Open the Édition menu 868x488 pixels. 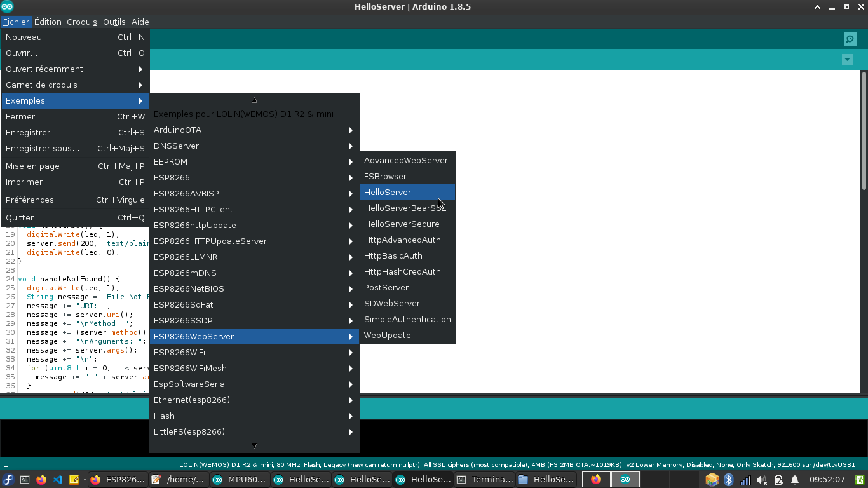click(x=48, y=22)
